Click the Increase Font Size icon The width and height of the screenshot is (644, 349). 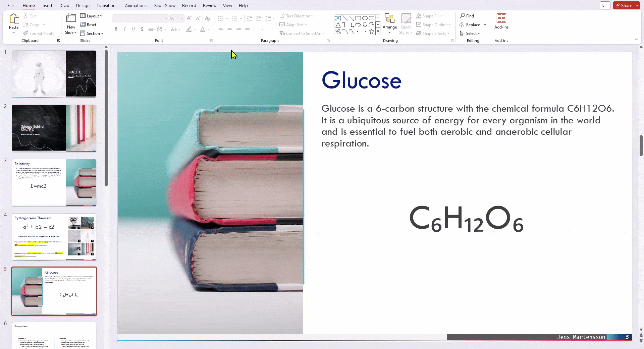pyautogui.click(x=189, y=18)
